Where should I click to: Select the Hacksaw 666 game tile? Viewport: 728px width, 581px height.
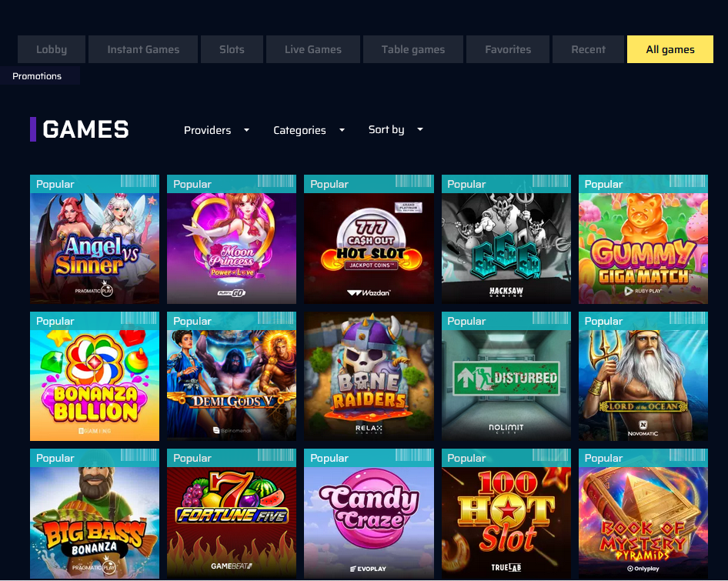point(506,239)
